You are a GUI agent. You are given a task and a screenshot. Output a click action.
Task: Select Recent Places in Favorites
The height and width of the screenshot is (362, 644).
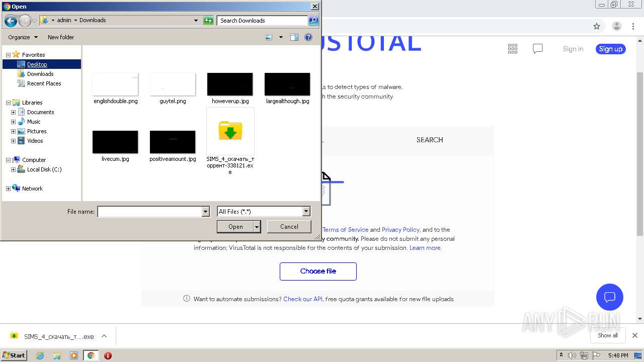[44, 83]
